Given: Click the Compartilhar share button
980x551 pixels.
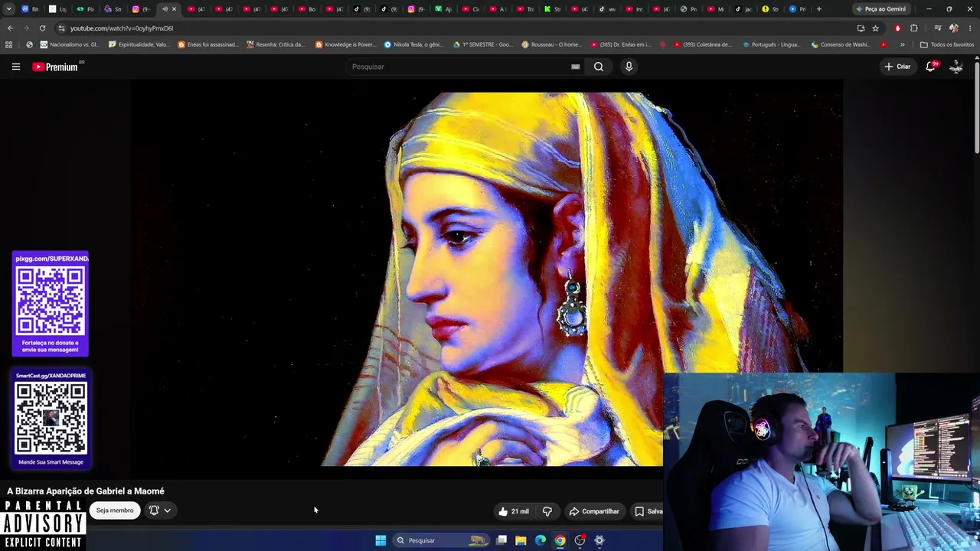Looking at the screenshot, I should [x=594, y=511].
